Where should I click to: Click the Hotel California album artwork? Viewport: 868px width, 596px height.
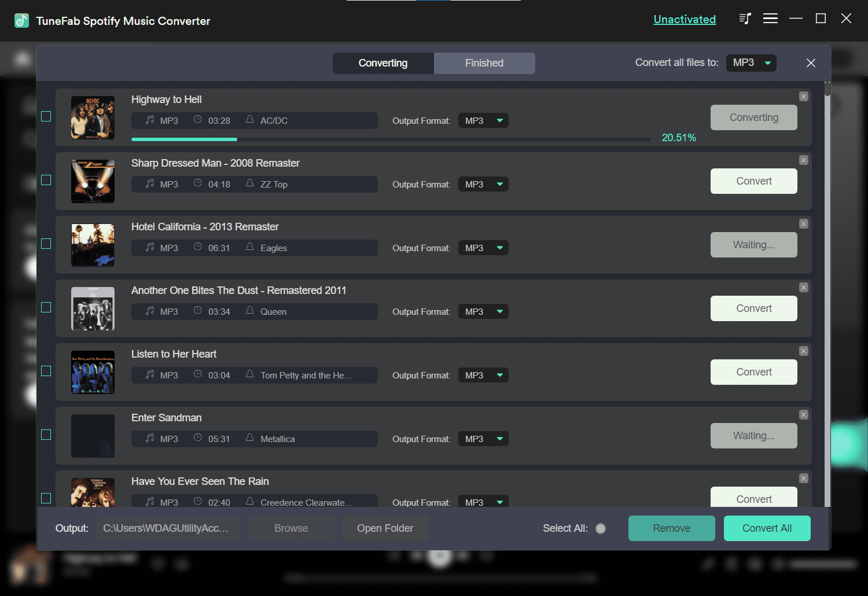click(93, 245)
